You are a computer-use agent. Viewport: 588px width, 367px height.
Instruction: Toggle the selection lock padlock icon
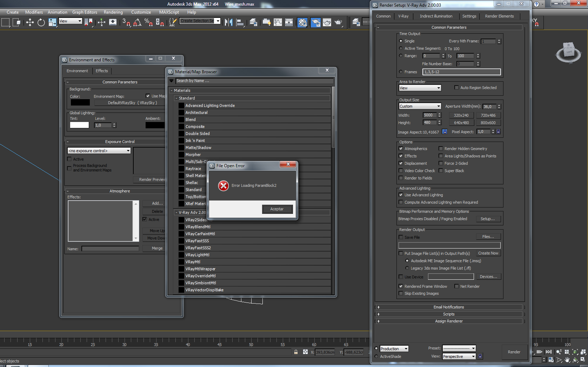(x=296, y=352)
